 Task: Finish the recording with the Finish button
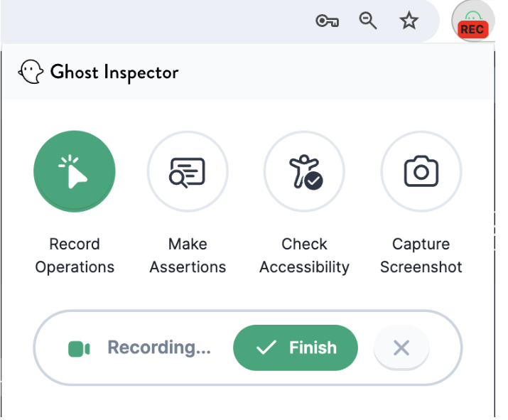point(296,348)
